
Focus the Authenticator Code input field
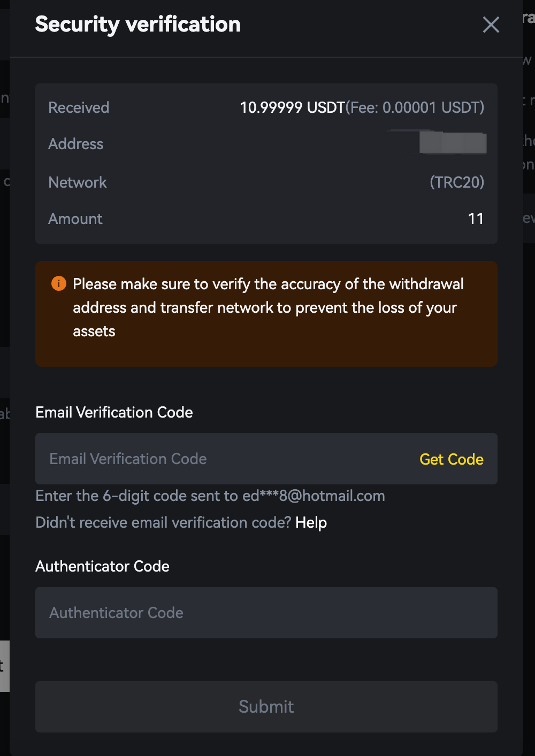coord(266,613)
